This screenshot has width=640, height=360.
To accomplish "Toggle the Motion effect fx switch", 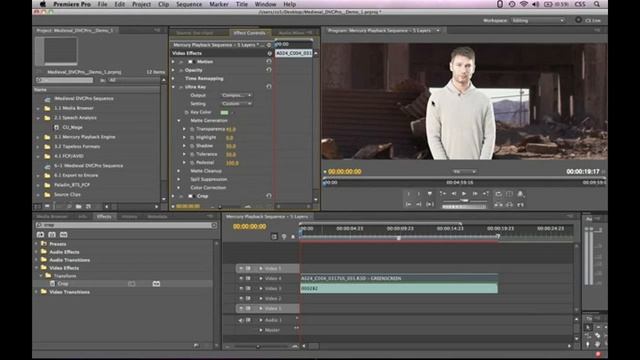I will (181, 62).
